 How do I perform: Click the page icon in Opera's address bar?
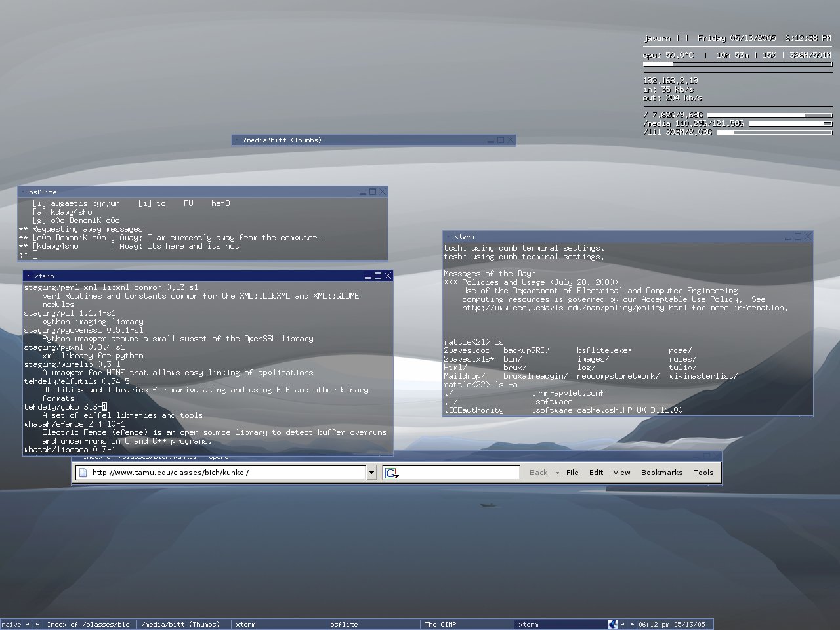click(x=82, y=472)
